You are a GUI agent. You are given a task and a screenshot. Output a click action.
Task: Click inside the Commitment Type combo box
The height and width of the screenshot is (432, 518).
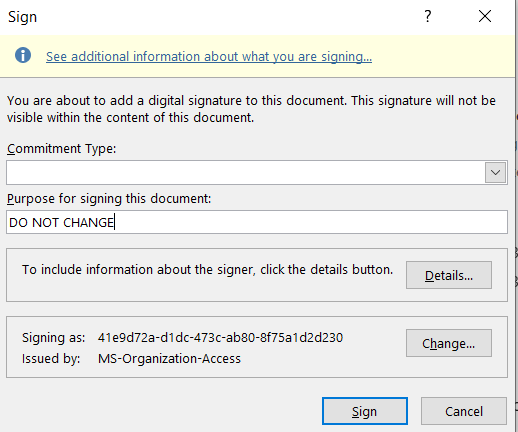245,173
